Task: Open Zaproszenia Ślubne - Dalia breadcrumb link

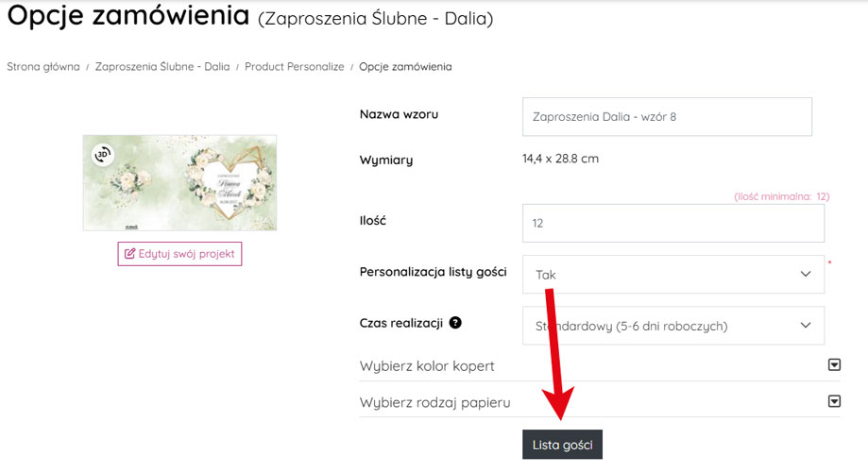Action: 162,67
